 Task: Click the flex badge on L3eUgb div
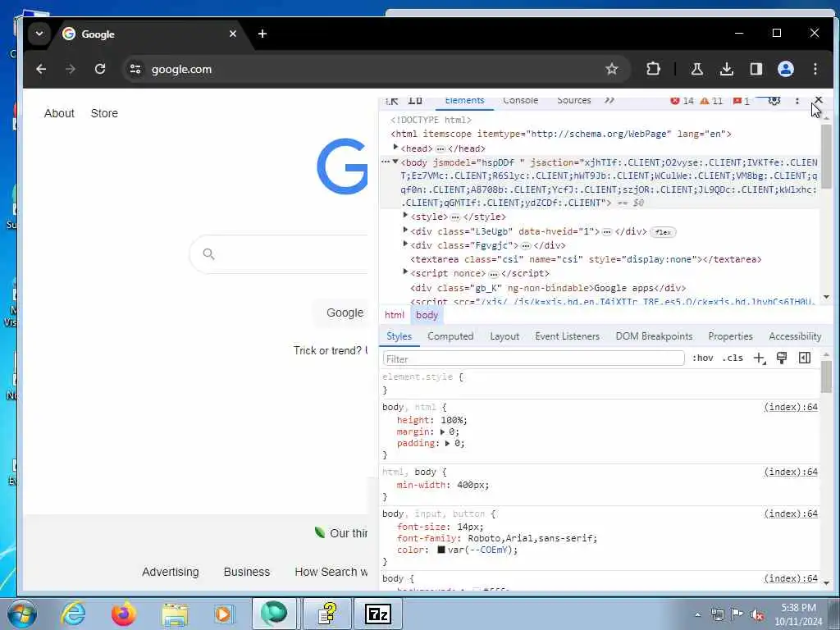(x=663, y=232)
